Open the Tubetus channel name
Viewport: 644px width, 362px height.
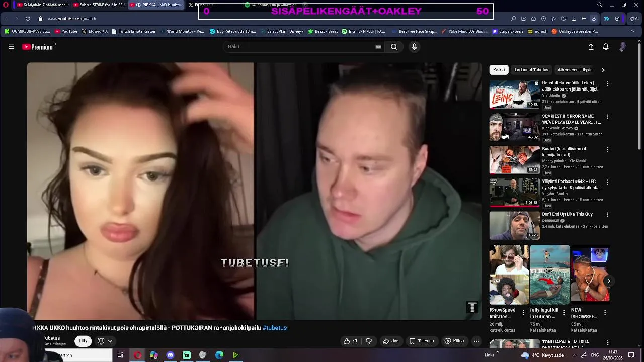52,338
